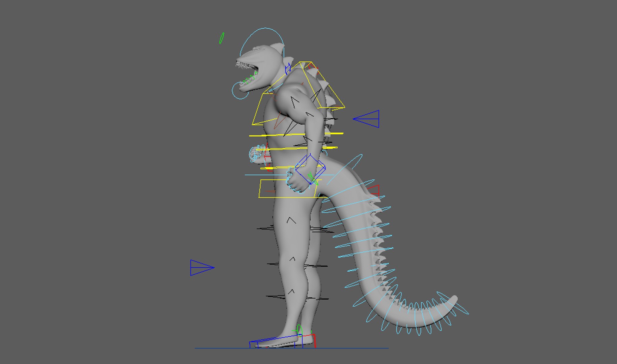Select the blue triangle control in front of the knees
617x364 pixels.
(202, 268)
